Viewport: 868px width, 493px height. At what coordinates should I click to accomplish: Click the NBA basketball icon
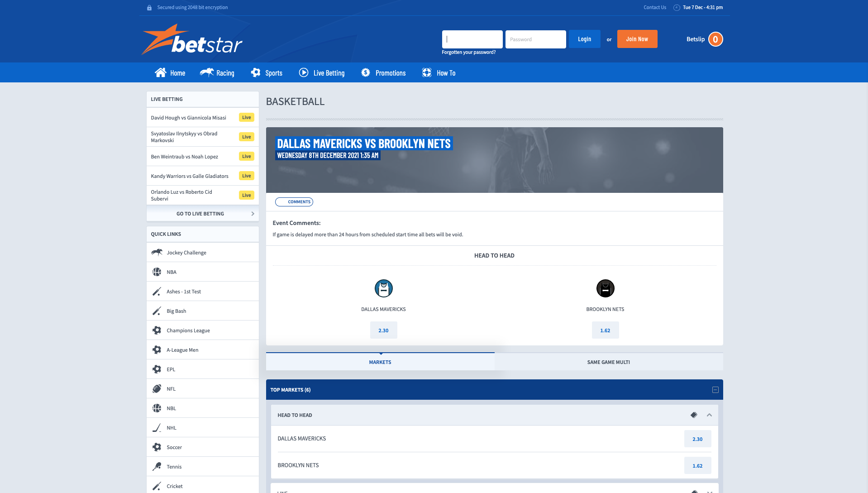(x=157, y=272)
